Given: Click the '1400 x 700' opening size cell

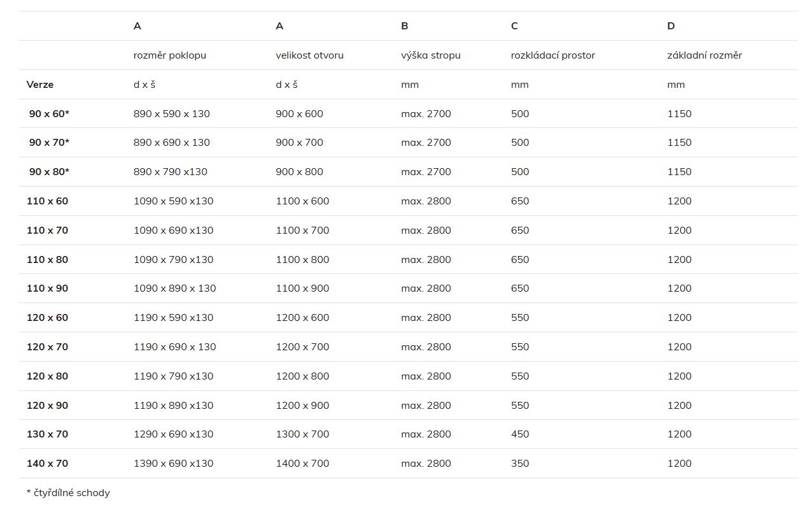Looking at the screenshot, I should tap(302, 464).
